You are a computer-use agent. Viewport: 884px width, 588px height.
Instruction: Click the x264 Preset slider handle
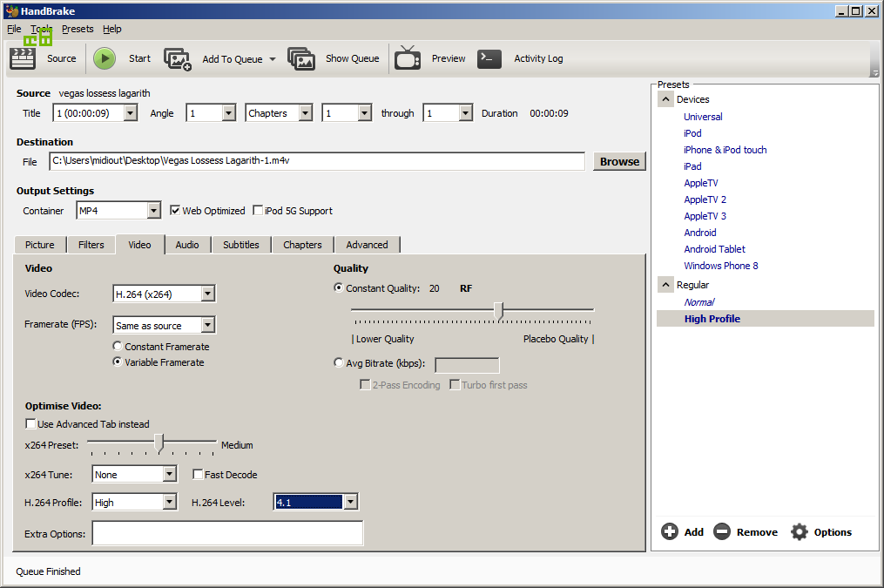159,443
